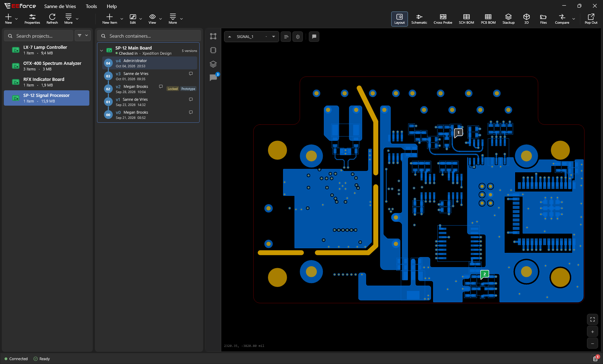Collapse SP-12 Main Board versions
The width and height of the screenshot is (603, 364).
(x=102, y=51)
